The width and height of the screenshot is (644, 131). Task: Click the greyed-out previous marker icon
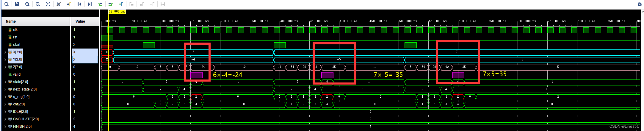pos(131,4)
